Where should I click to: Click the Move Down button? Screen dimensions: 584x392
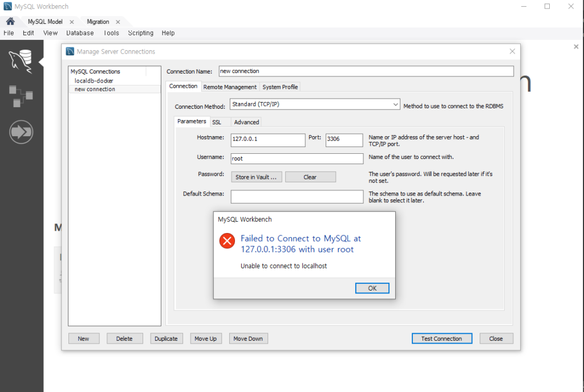click(248, 338)
